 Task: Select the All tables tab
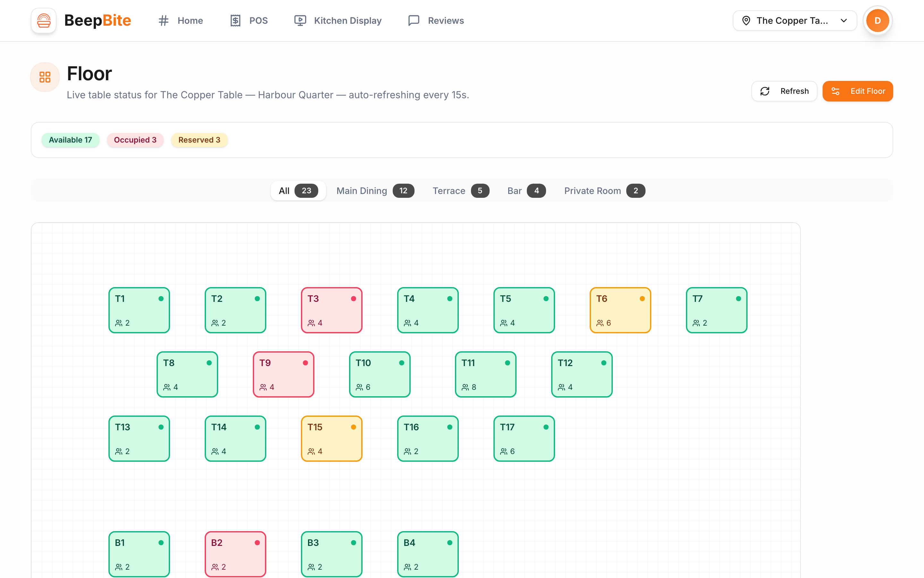point(298,191)
